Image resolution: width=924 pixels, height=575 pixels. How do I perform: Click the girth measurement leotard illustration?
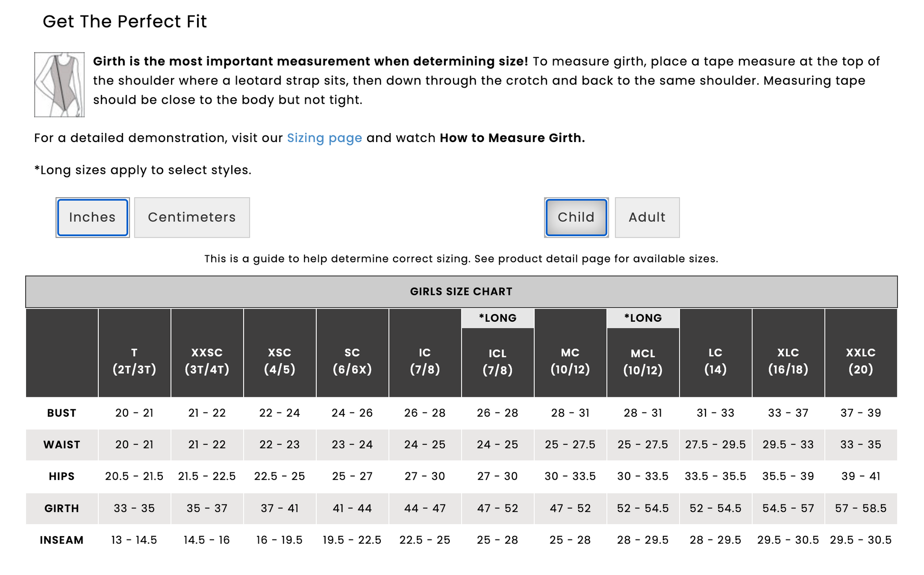click(x=59, y=85)
